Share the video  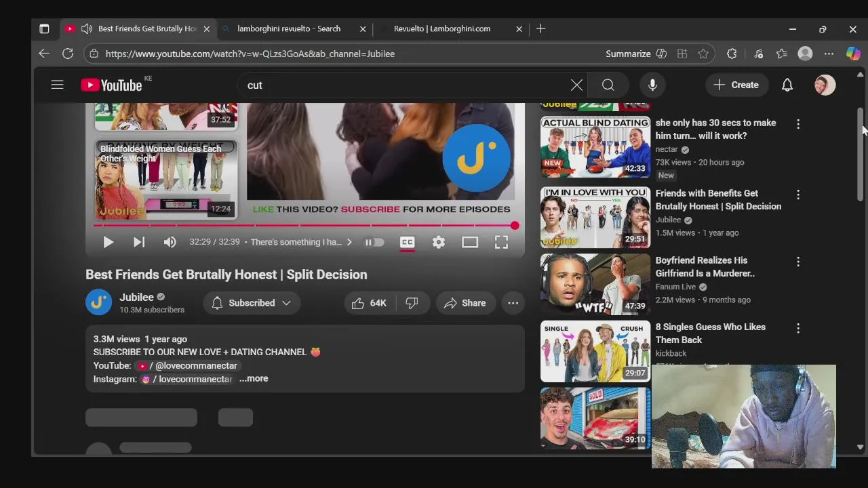coord(465,303)
